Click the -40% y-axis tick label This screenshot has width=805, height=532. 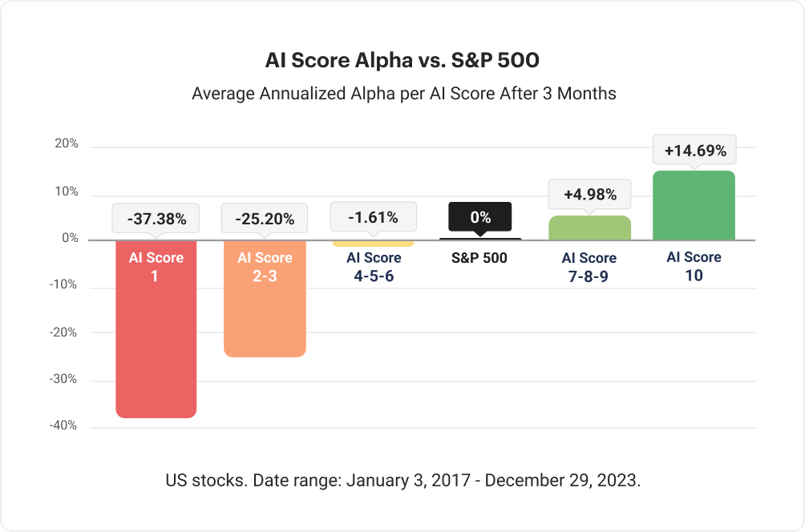coord(63,425)
